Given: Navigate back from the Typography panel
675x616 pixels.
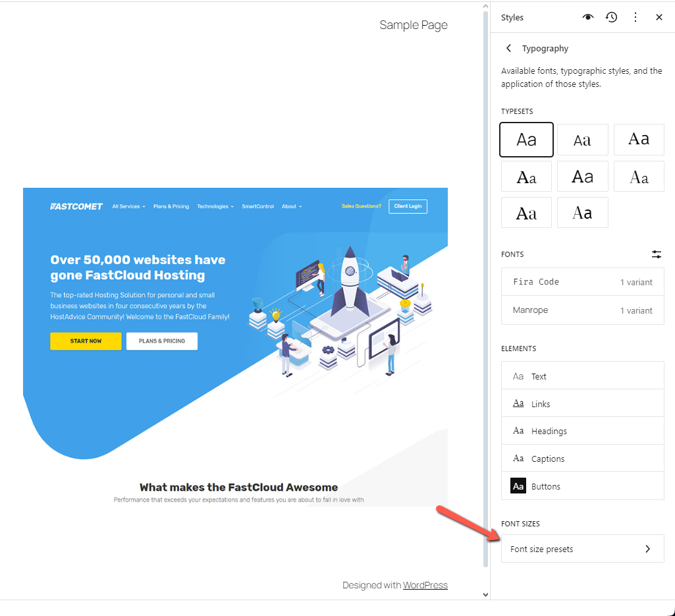Looking at the screenshot, I should [508, 48].
